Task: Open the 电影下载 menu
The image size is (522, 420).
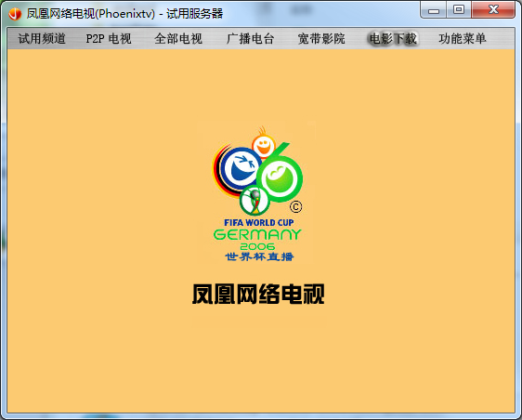Action: (393, 39)
